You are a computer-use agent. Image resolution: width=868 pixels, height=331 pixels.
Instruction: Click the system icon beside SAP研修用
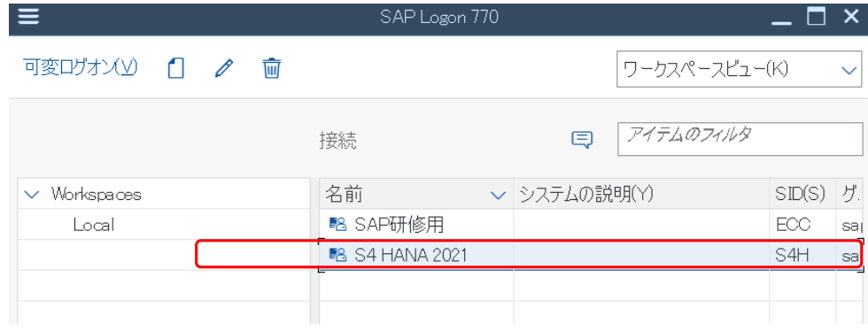pyautogui.click(x=338, y=224)
